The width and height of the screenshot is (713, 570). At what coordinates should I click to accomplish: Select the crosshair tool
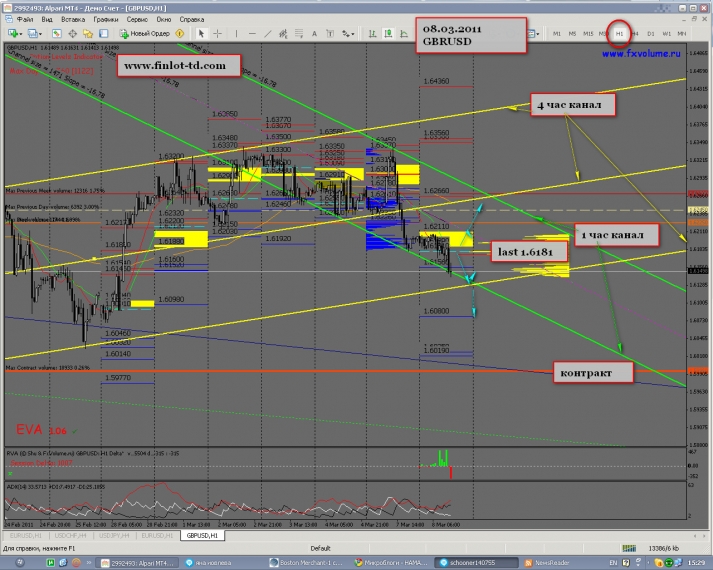click(217, 34)
